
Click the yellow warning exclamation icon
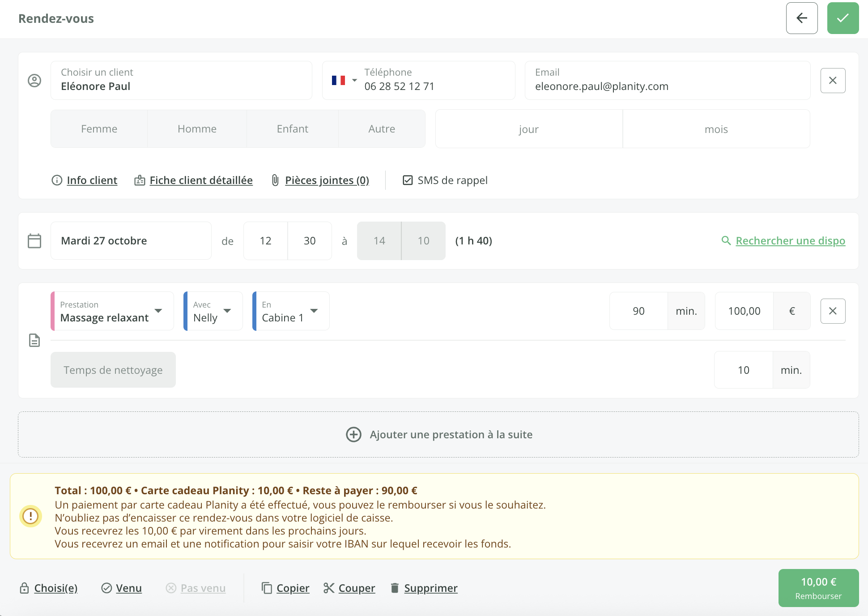click(x=30, y=516)
